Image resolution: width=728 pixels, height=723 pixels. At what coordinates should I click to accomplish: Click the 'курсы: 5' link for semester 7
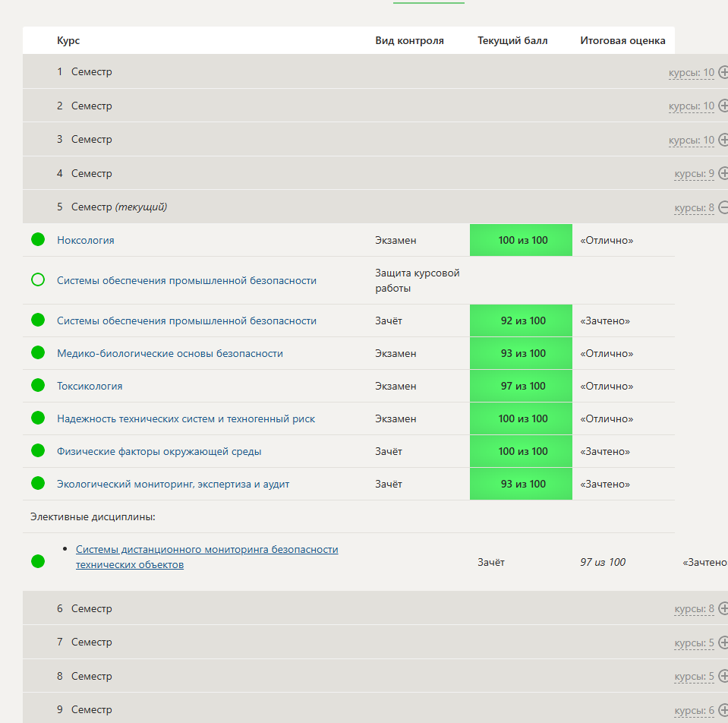tap(694, 643)
